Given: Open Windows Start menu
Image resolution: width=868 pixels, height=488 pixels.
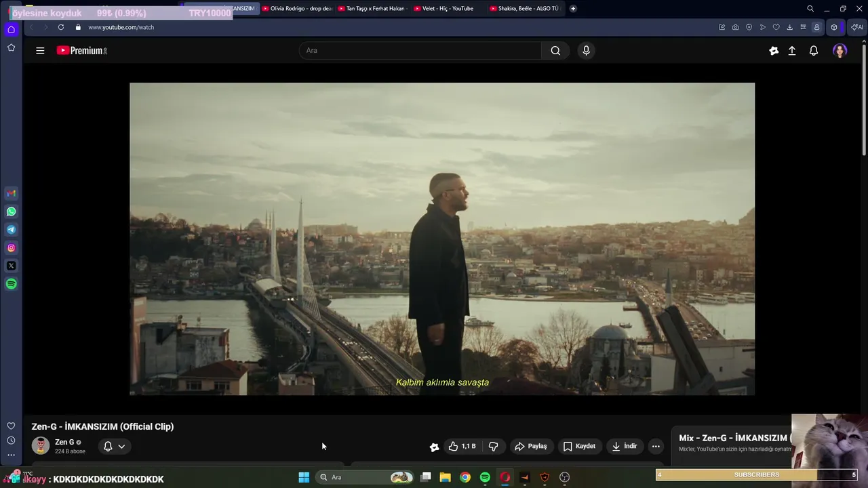Looking at the screenshot, I should tap(304, 477).
